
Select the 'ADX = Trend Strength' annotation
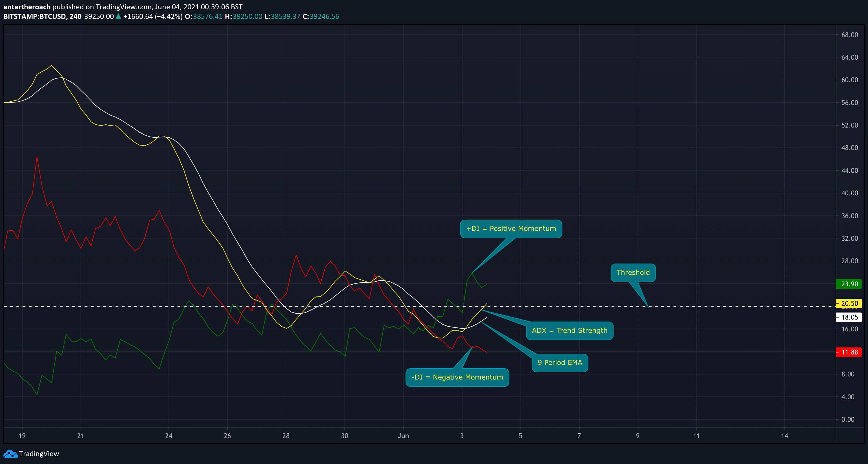tap(570, 331)
